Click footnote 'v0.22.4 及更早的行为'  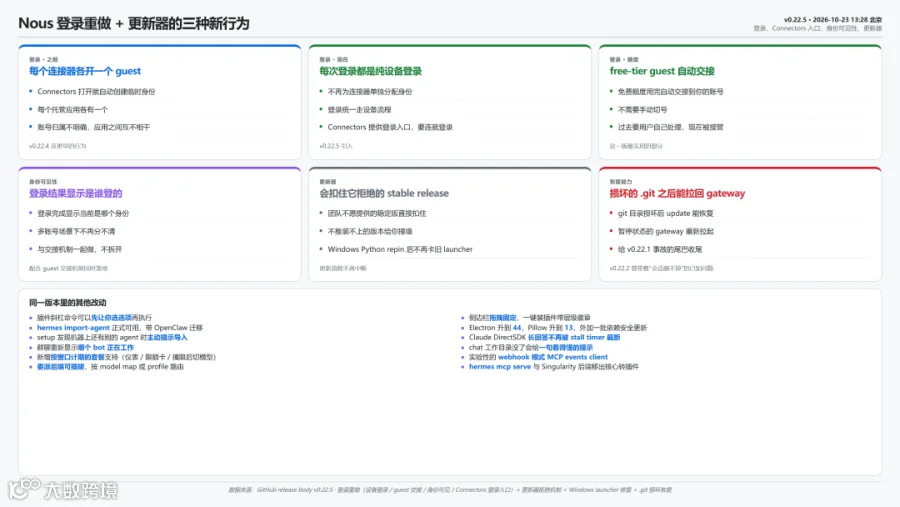point(57,146)
